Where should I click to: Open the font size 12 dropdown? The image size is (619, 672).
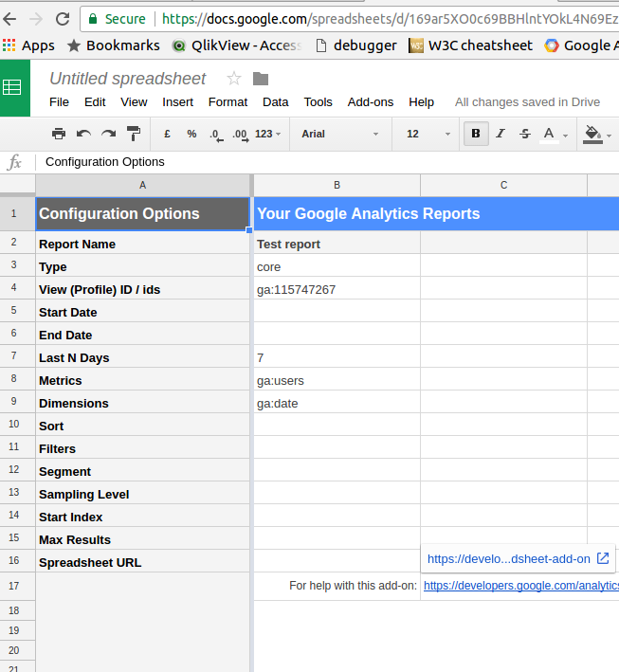point(428,134)
